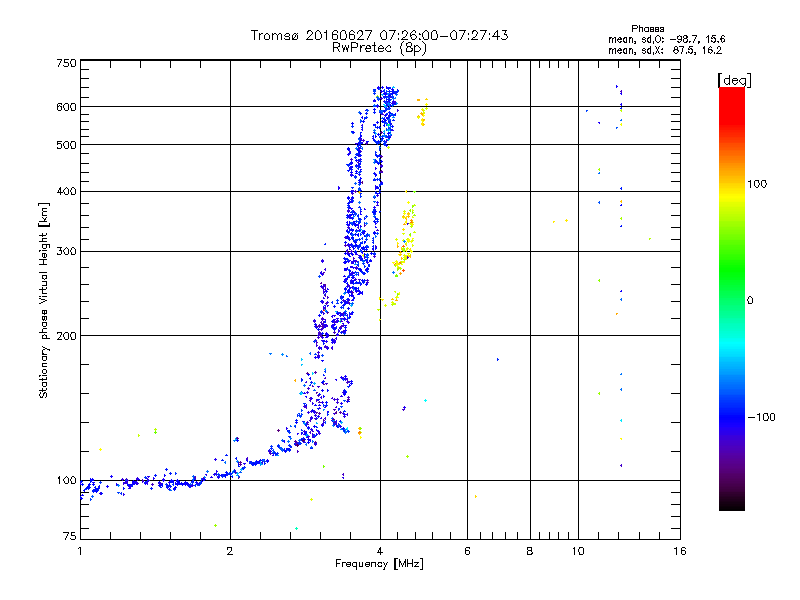
Task: Click the "8" frequency axis label
Action: pyautogui.click(x=530, y=551)
